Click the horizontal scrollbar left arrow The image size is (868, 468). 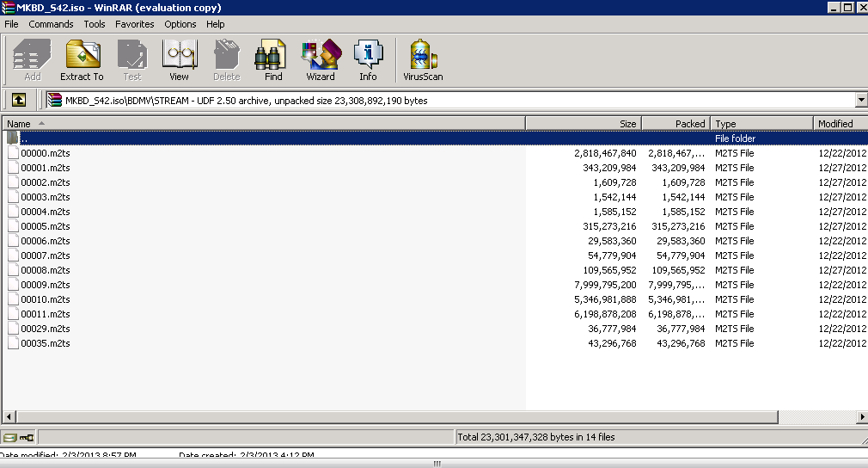(x=9, y=416)
